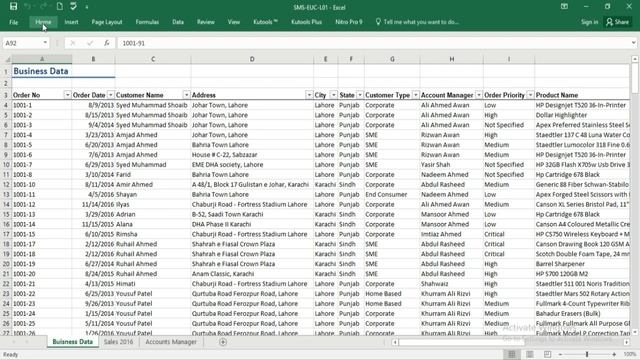Click the Enter checkmark in formula bar
The height and width of the screenshot is (360, 640).
[90, 43]
